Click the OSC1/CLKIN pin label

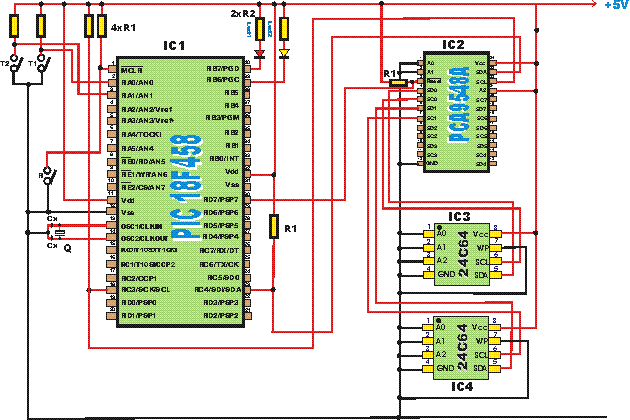pyautogui.click(x=142, y=227)
